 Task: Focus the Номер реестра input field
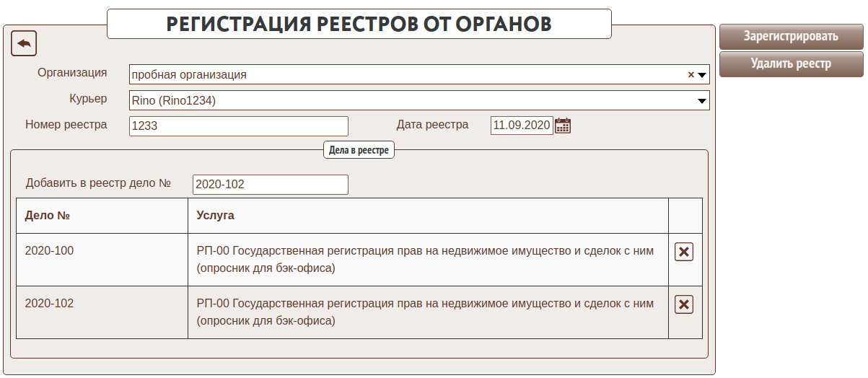(239, 126)
